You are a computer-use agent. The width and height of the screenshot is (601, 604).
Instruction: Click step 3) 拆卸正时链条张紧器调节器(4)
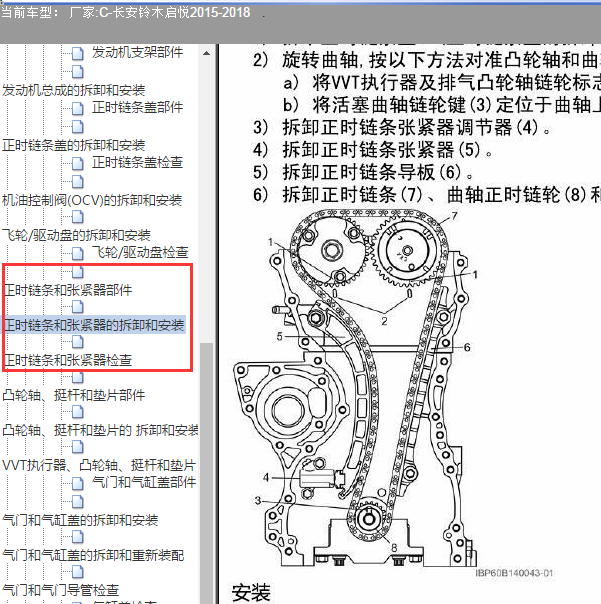[402, 127]
